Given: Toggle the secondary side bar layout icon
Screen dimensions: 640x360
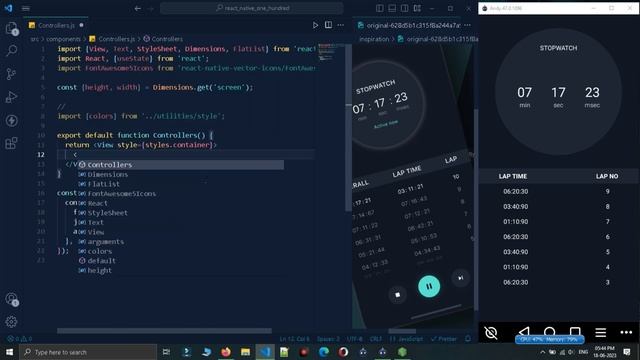Looking at the screenshot, I should coord(404,8).
